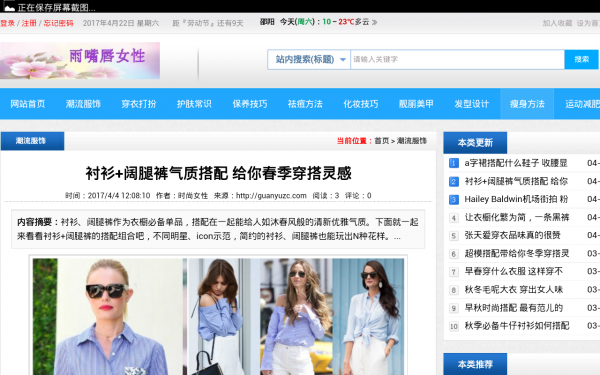Click the number 4 rank badge
Viewport: 600px width, 375px height.
453,218
